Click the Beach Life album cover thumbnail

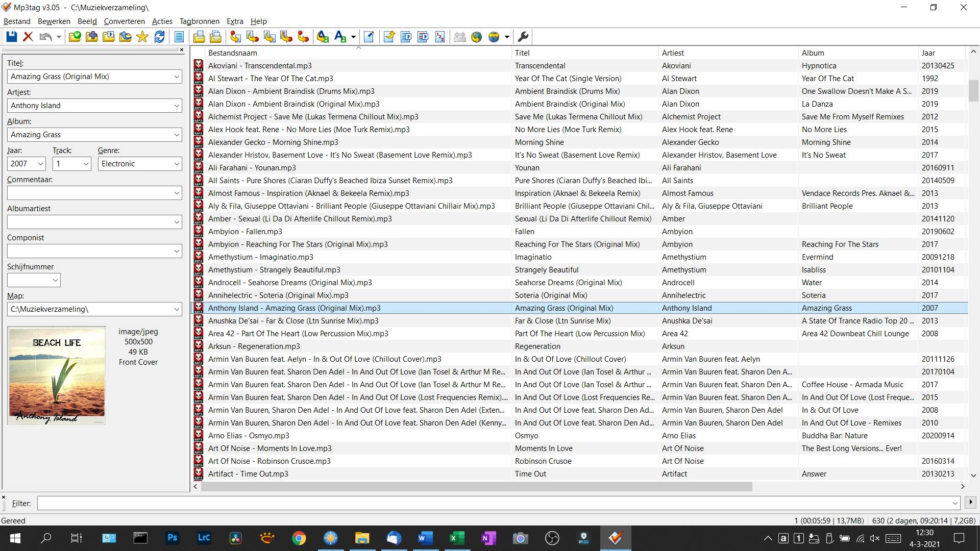(57, 375)
